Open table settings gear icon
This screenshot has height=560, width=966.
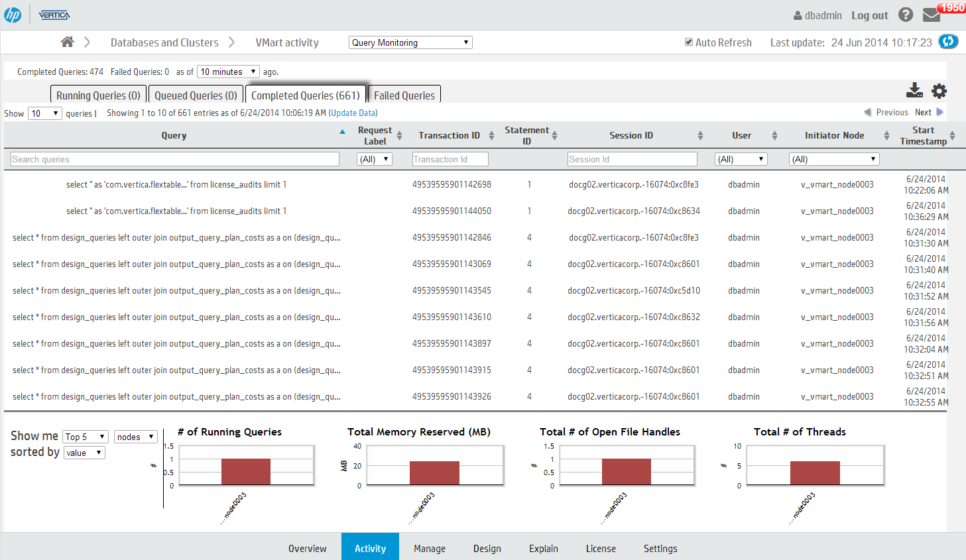[x=939, y=91]
